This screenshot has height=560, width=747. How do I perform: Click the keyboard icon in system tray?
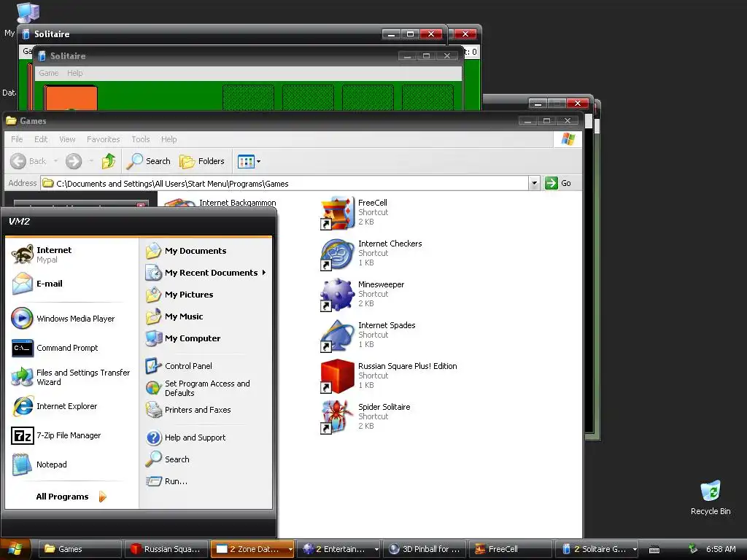tap(654, 550)
